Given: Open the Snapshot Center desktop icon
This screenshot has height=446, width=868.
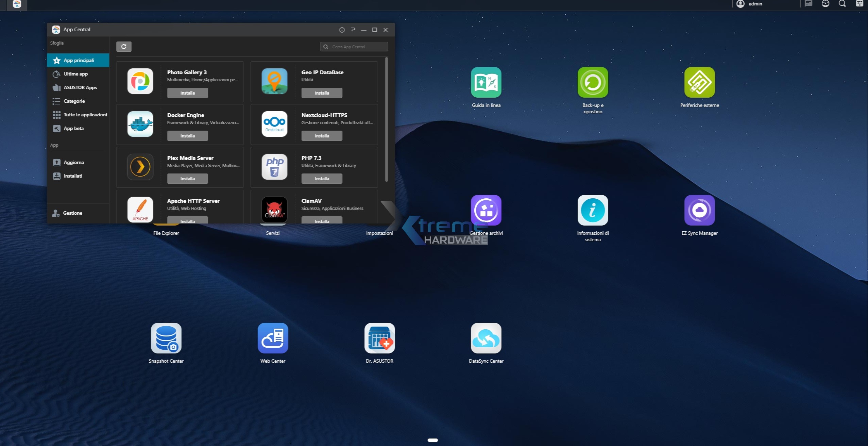Looking at the screenshot, I should click(166, 338).
